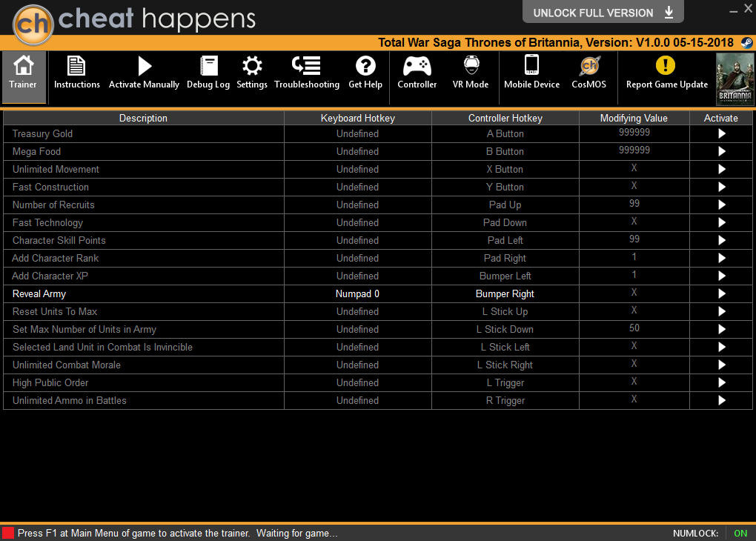The height and width of the screenshot is (541, 756).
Task: Activate Mega Food cheat
Action: point(721,151)
